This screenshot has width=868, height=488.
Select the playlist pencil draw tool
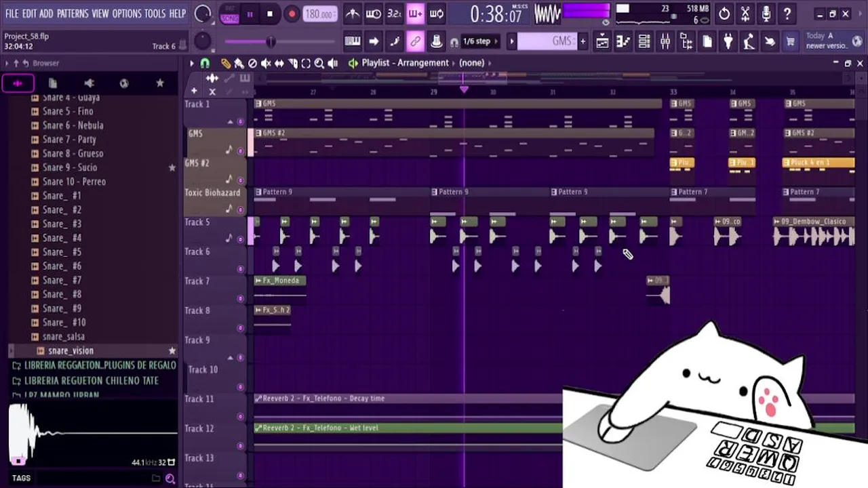tap(226, 63)
